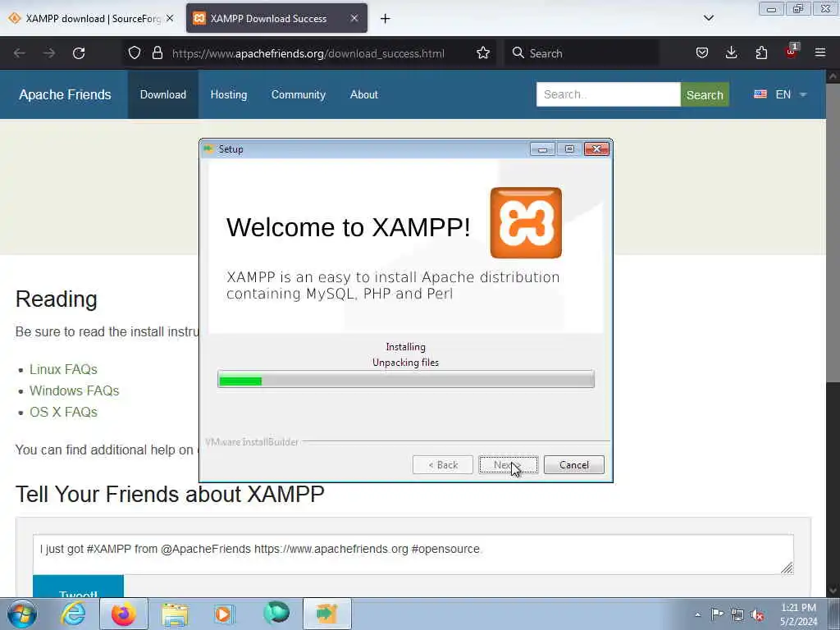The image size is (840, 630).
Task: Open the Firefox hamburger menu
Action: click(x=820, y=53)
